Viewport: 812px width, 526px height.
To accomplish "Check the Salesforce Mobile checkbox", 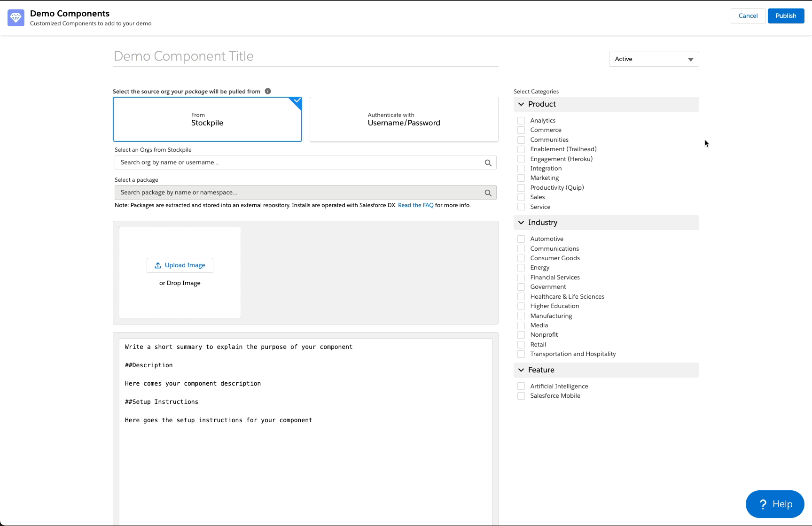I will [521, 396].
